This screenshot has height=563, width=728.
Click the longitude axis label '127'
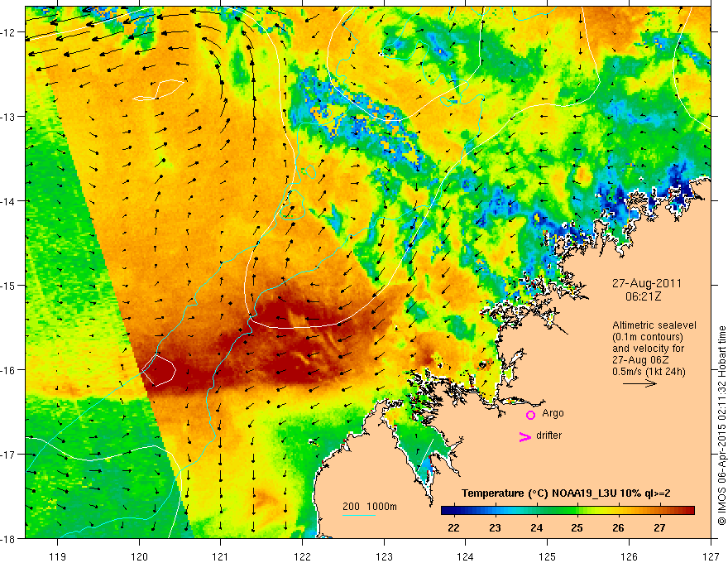tap(711, 556)
